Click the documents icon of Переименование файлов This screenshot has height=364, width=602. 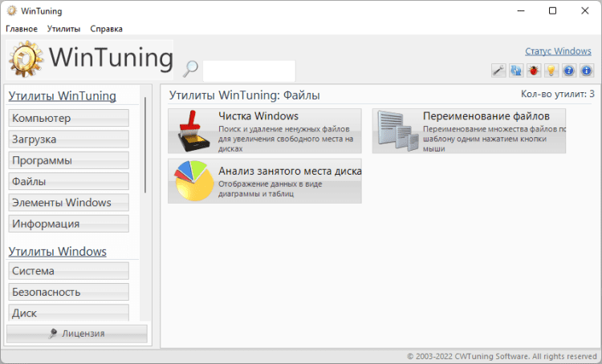tap(397, 131)
